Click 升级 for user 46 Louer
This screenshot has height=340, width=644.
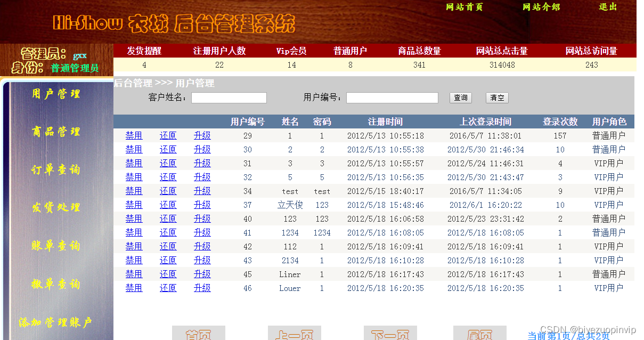(x=202, y=288)
